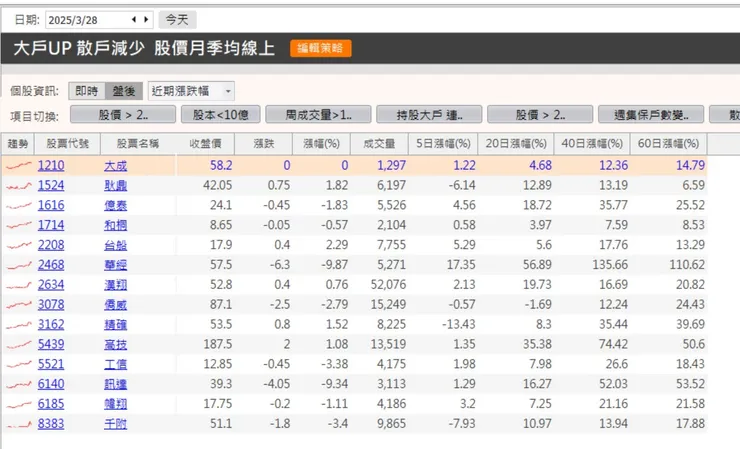The width and height of the screenshot is (740, 449).
Task: Open trend chart icon for stock 1714
Action: [19, 225]
